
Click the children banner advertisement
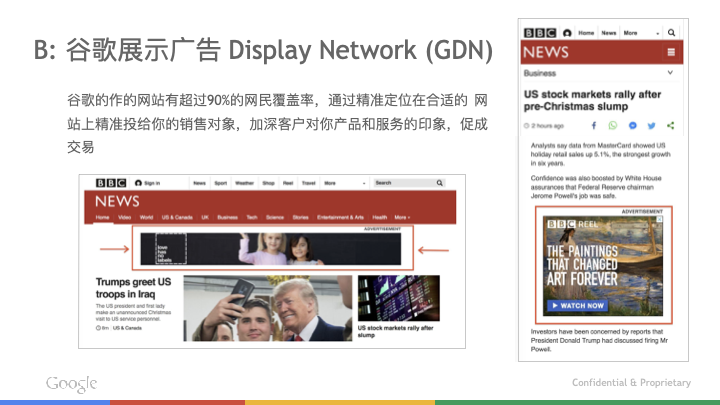(270, 249)
